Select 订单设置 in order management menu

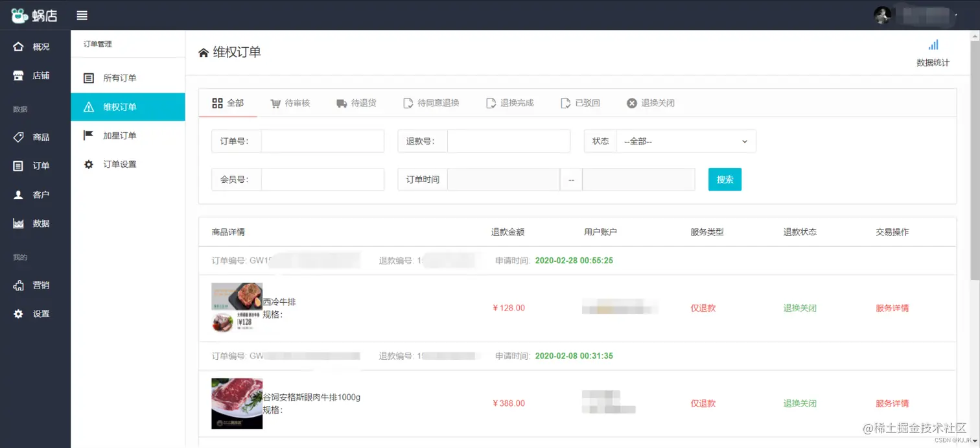(128, 165)
